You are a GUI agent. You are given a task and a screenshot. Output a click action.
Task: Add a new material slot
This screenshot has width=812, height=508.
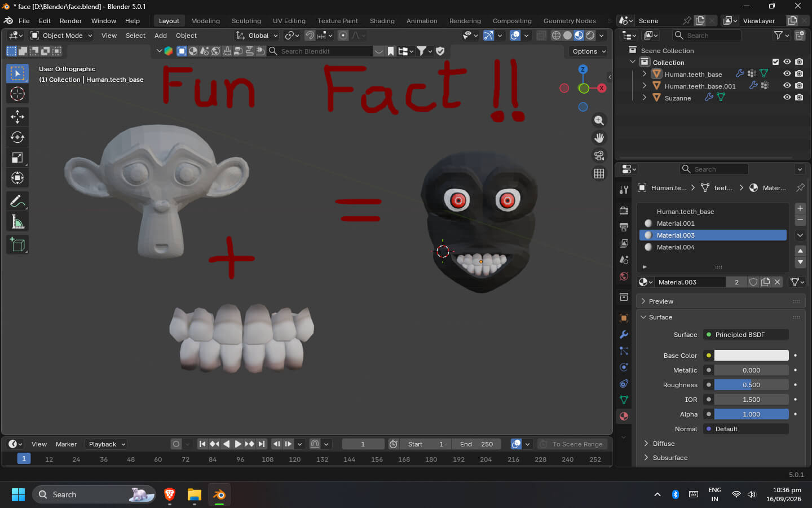[800, 208]
